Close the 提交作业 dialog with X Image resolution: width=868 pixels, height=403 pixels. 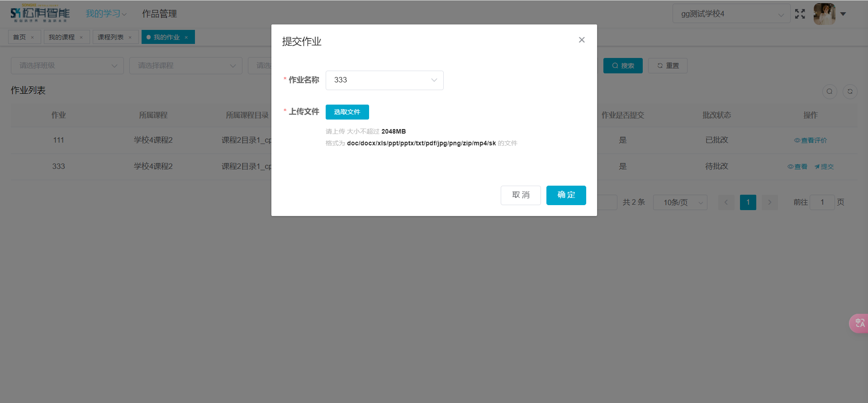pos(582,40)
